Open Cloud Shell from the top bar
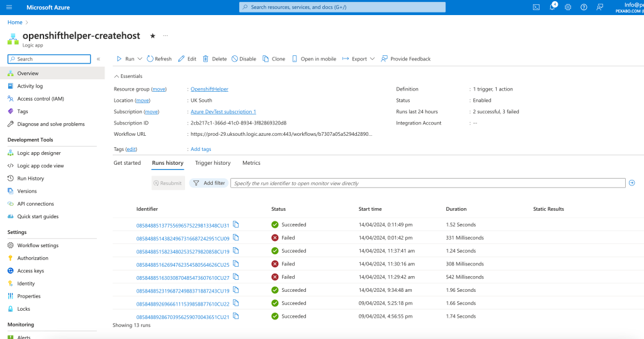Viewport: 644px width, 339px height. click(536, 8)
